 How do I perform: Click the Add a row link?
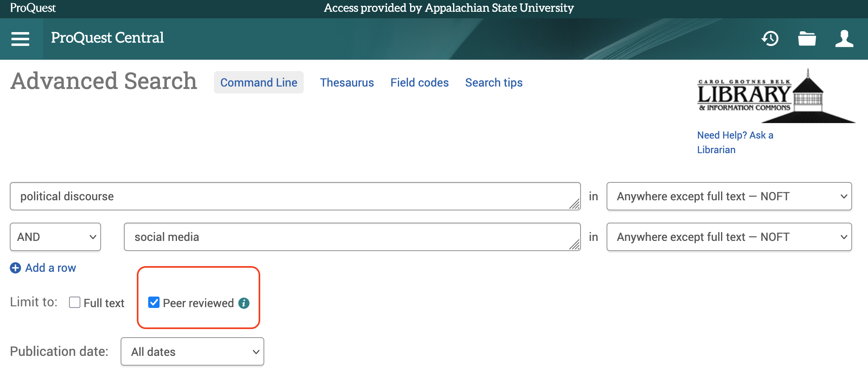coord(50,268)
